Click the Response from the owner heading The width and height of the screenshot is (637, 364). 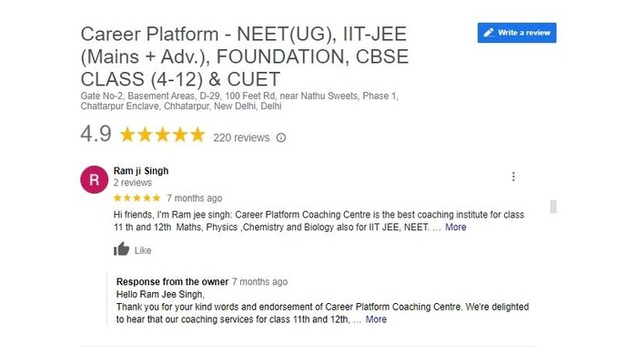(x=172, y=281)
